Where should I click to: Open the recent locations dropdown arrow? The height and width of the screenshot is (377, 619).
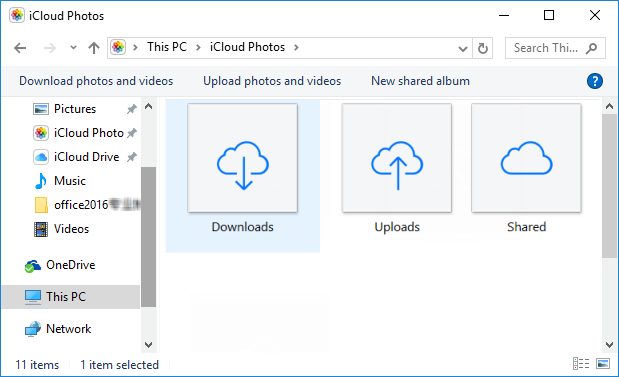tap(73, 48)
